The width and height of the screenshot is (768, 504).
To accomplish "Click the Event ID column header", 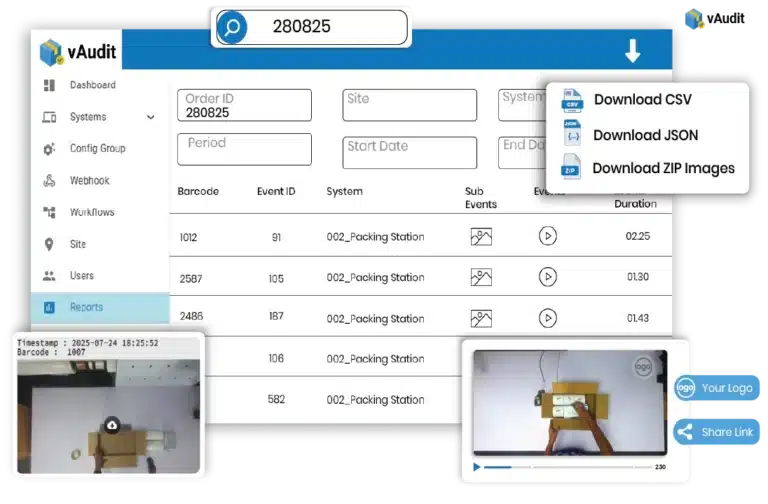I will point(276,192).
